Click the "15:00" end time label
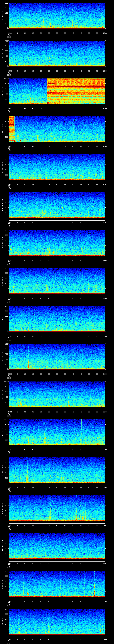Image resolution: width=114 pixels, height=644 pixels. pos(105,33)
